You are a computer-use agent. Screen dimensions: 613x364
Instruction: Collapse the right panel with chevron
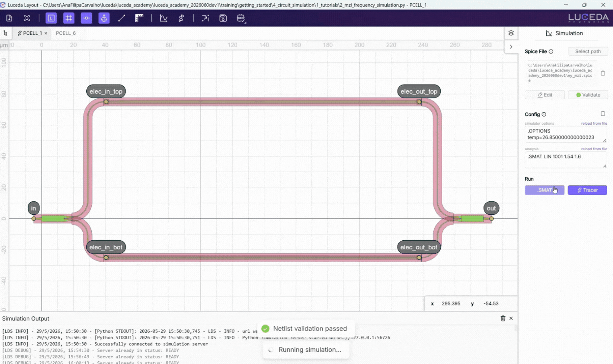(511, 47)
